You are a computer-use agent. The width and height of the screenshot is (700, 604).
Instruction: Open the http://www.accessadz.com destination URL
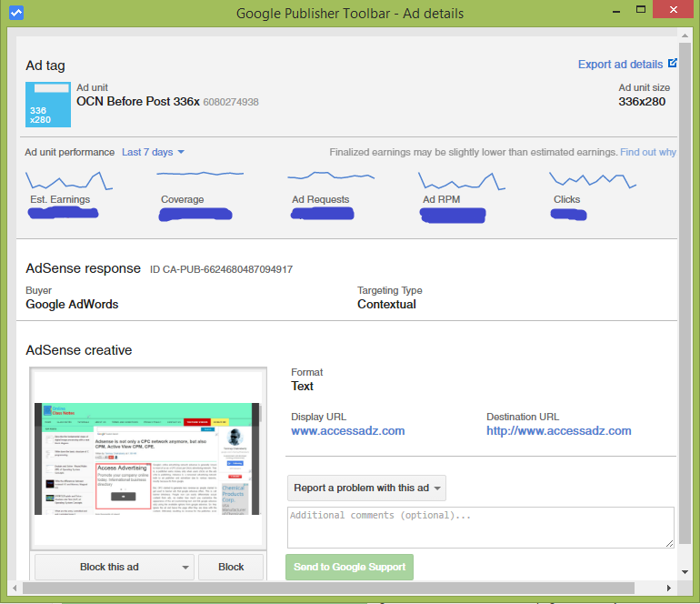[x=558, y=431]
